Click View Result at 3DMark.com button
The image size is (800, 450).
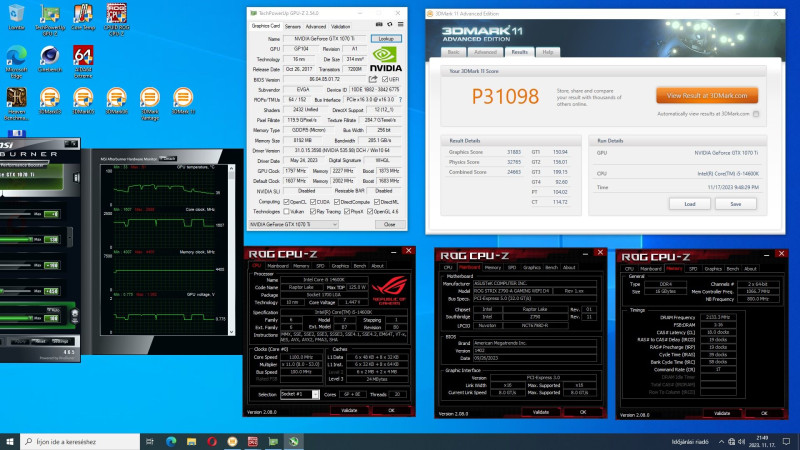707,95
